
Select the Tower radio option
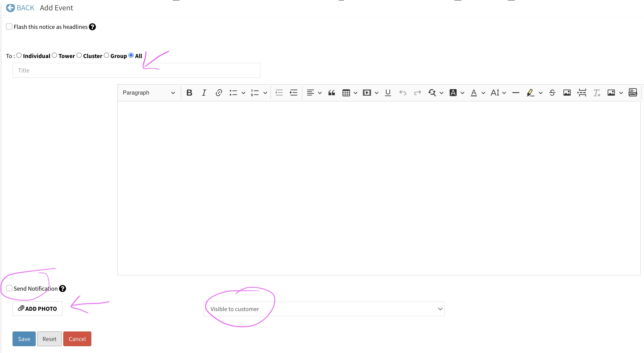[x=55, y=55]
